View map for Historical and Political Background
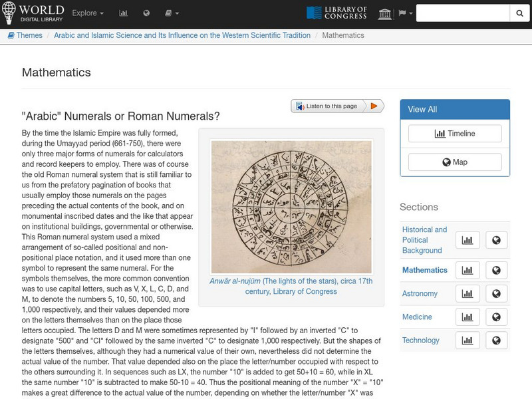 pyautogui.click(x=496, y=240)
